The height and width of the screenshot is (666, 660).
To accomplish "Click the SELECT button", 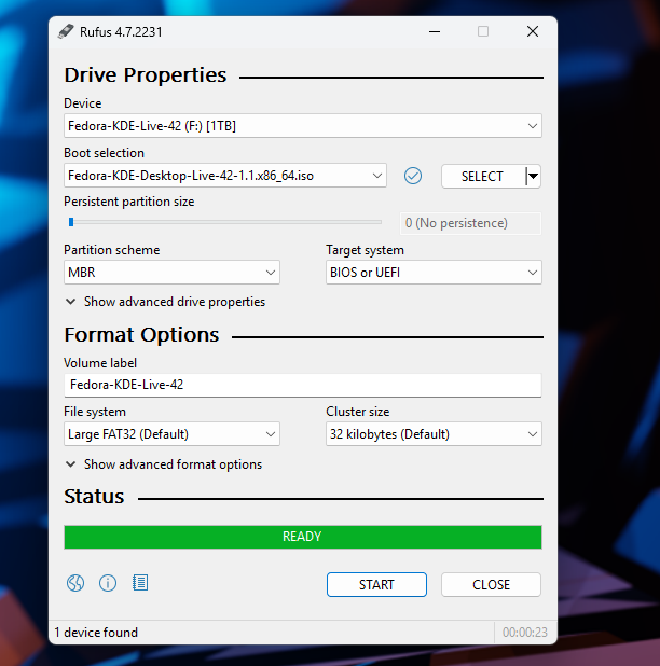I will (483, 176).
